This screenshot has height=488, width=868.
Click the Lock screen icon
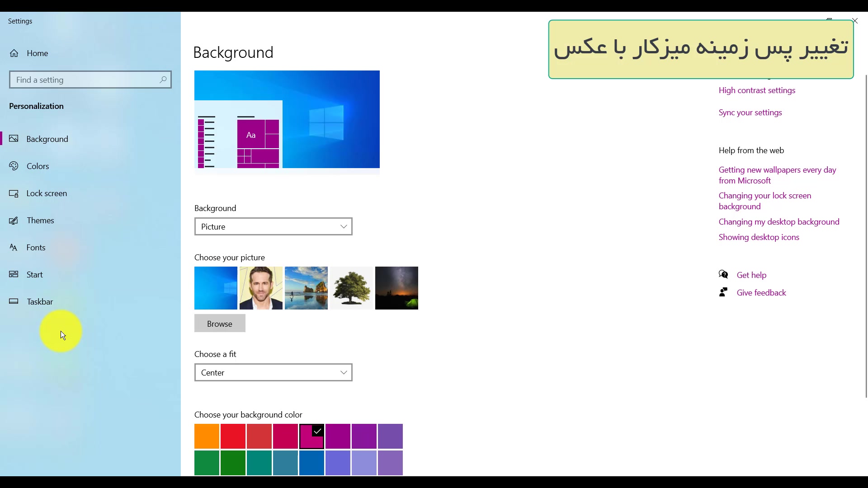click(x=14, y=193)
